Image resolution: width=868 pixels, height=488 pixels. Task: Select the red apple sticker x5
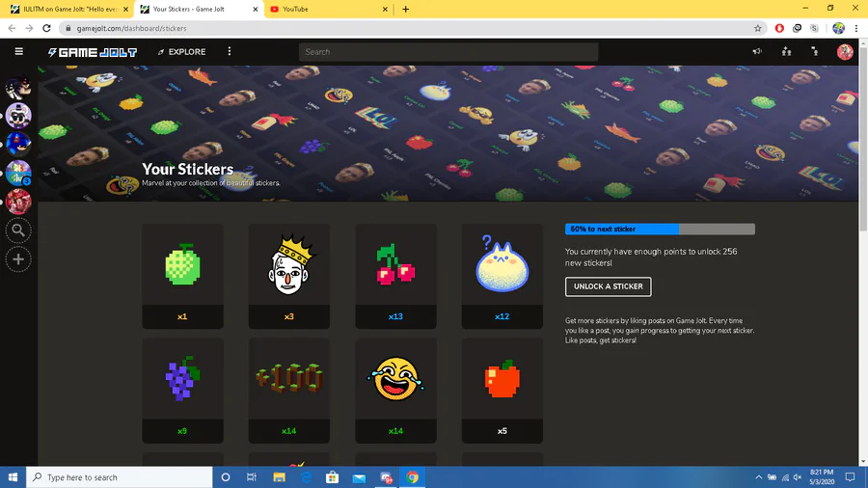pyautogui.click(x=502, y=391)
